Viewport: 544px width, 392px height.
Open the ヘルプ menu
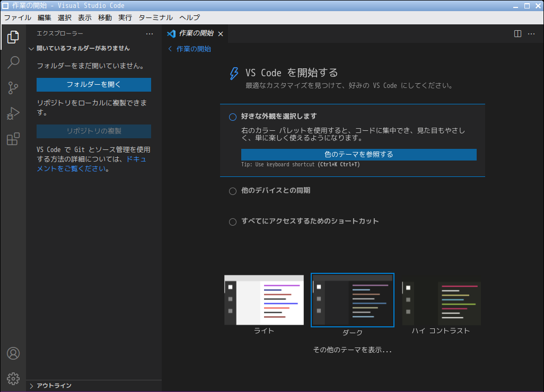pos(189,17)
